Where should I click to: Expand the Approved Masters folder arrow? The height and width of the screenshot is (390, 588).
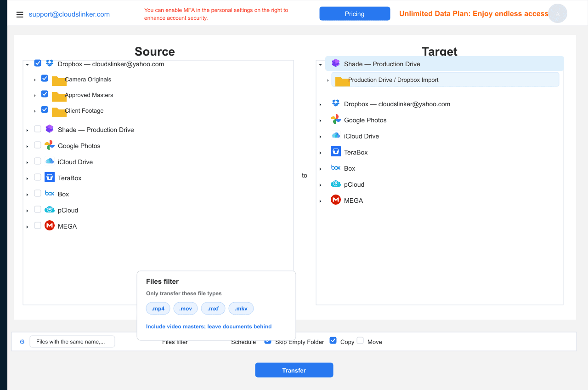[35, 96]
